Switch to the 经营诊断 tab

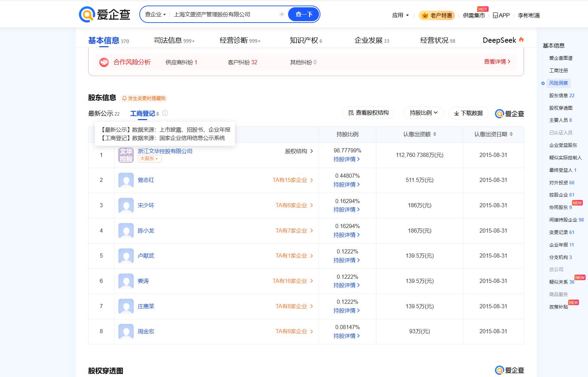point(240,41)
